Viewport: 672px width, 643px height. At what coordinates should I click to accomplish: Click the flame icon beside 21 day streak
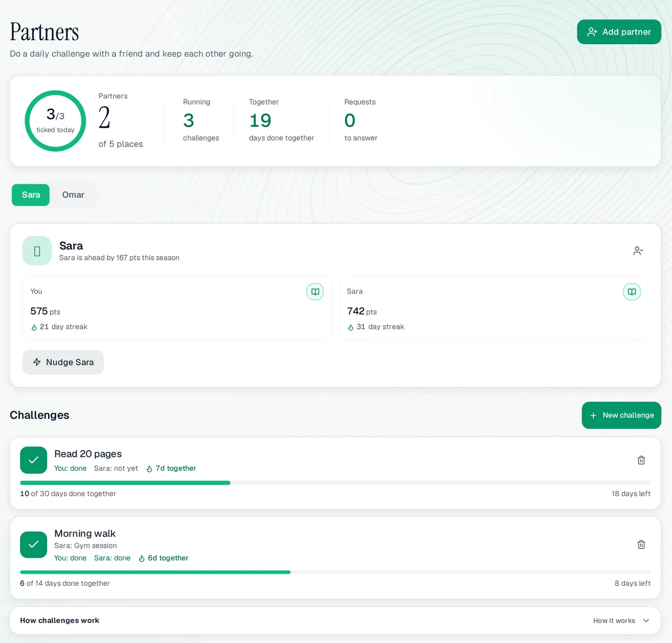[34, 328]
